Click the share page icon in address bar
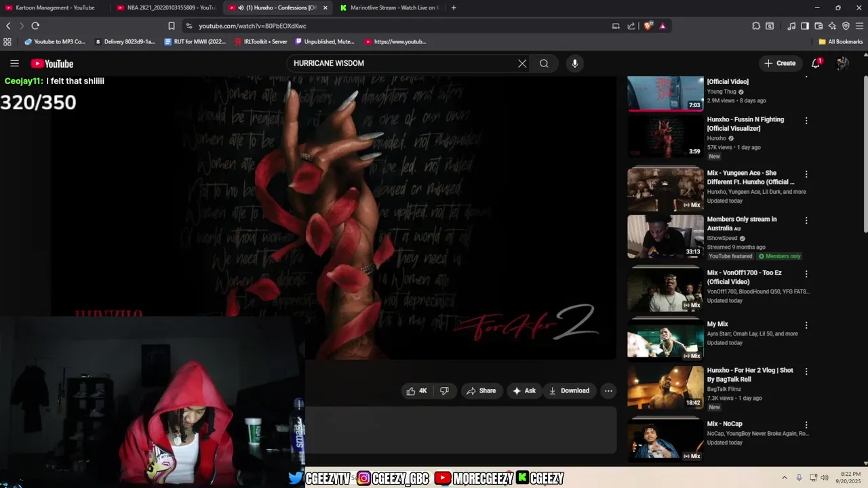The width and height of the screenshot is (868, 488). (631, 26)
